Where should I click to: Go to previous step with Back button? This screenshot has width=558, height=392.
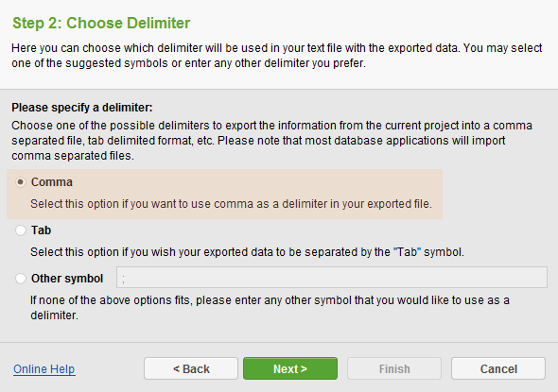tap(191, 368)
